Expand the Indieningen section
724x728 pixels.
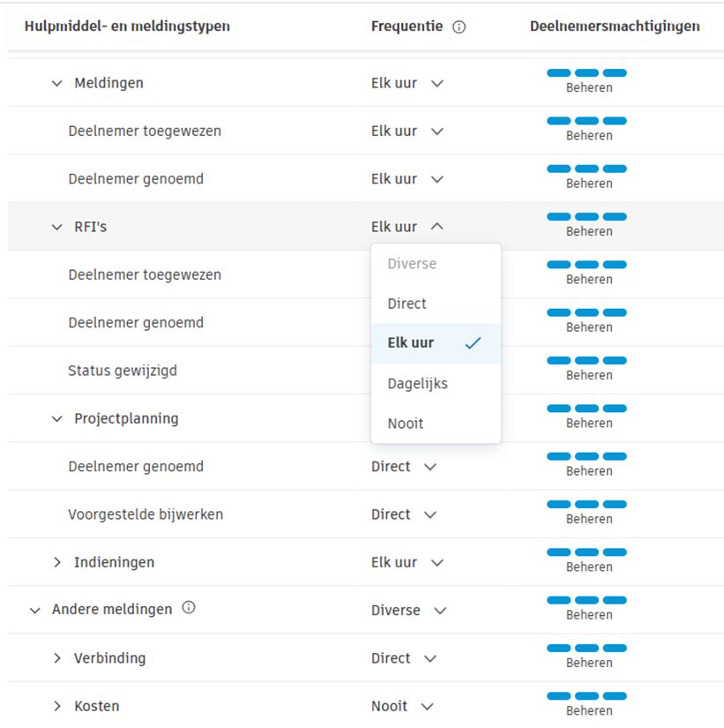56,562
